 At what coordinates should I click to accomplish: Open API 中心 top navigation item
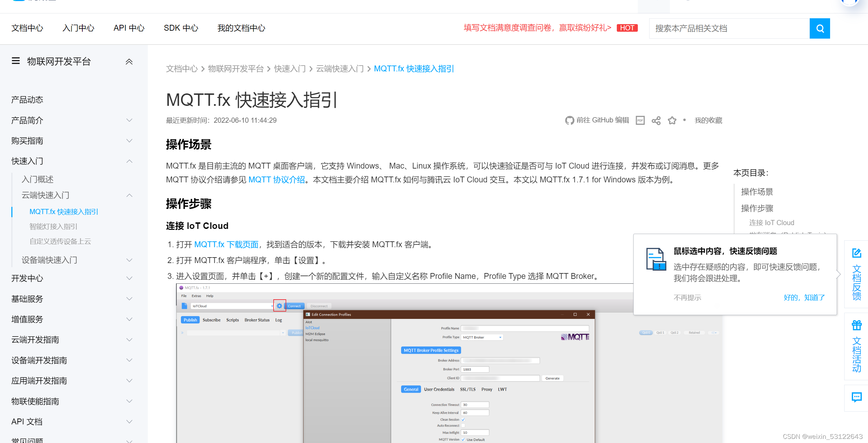pos(129,28)
